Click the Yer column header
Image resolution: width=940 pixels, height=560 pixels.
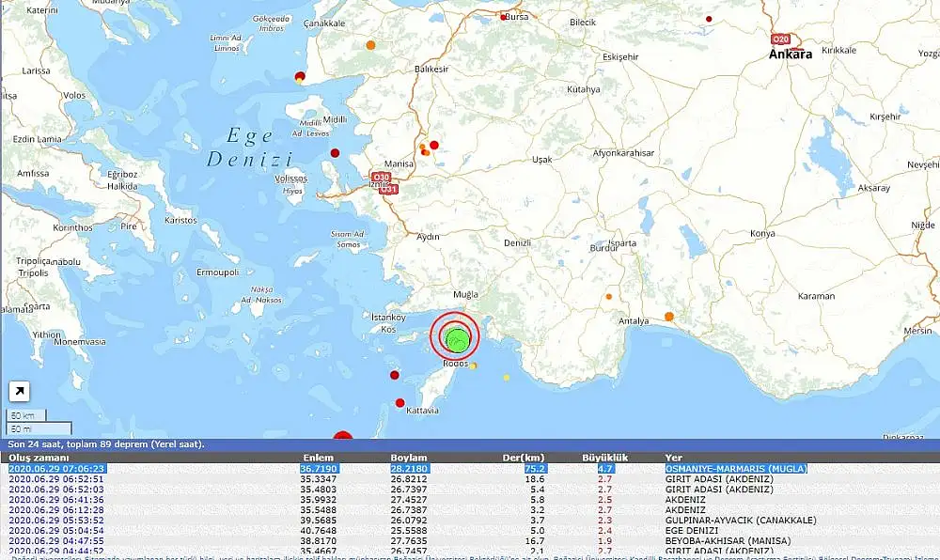(673, 458)
